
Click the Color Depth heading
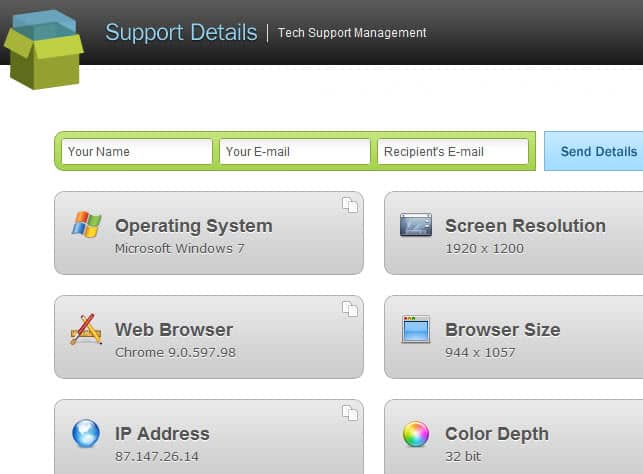[497, 434]
